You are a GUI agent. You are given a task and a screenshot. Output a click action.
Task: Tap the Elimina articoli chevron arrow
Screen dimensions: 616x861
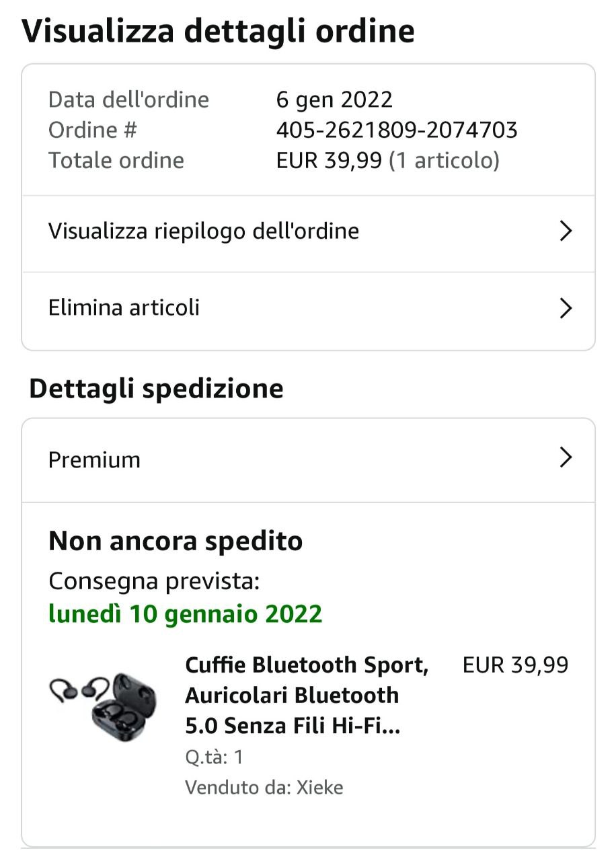click(566, 309)
